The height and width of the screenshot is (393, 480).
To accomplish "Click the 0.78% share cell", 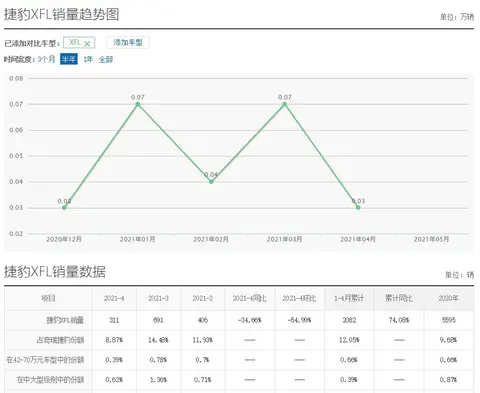I will point(158,360).
